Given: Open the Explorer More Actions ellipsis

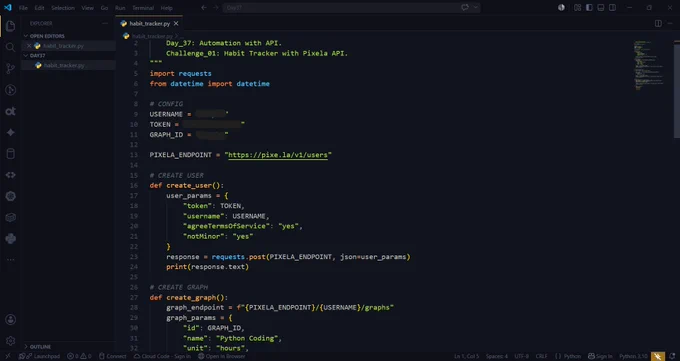Looking at the screenshot, I should point(105,23).
